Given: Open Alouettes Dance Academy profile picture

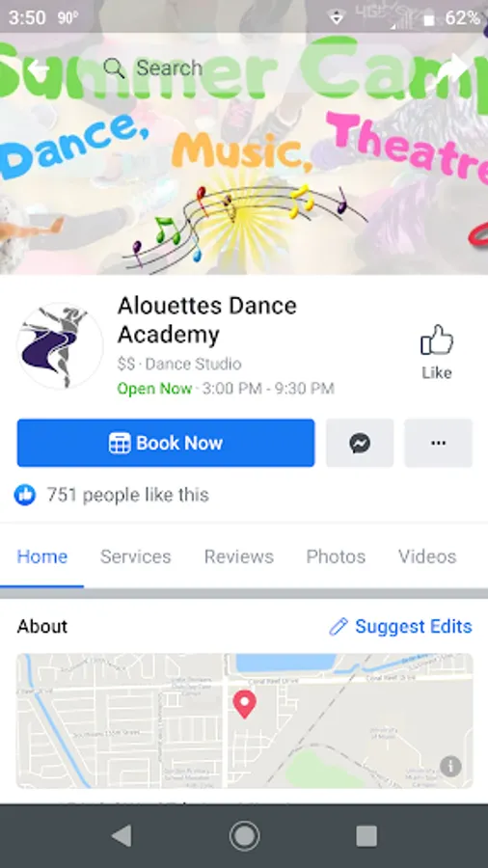Looking at the screenshot, I should [60, 346].
